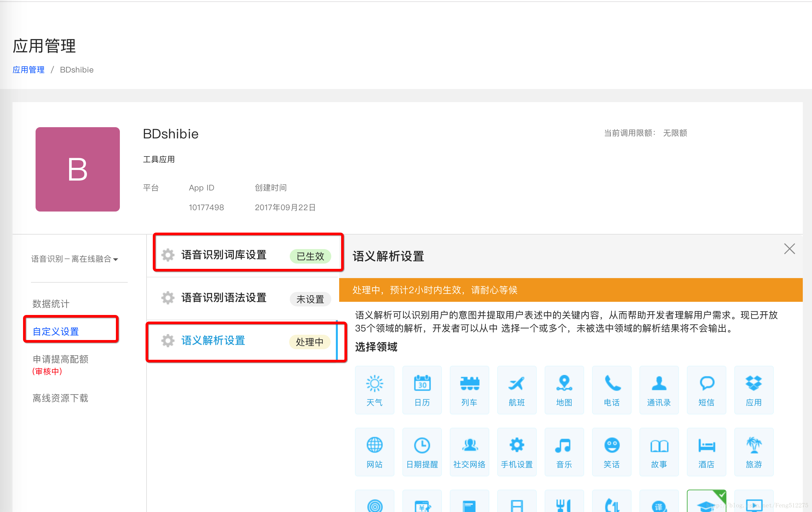Open the 数据统计 sidebar item
Image resolution: width=812 pixels, height=512 pixels.
pos(51,304)
